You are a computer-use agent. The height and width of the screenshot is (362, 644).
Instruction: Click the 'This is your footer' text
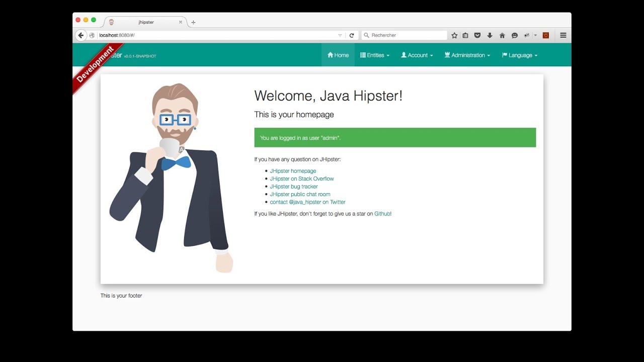(x=121, y=296)
